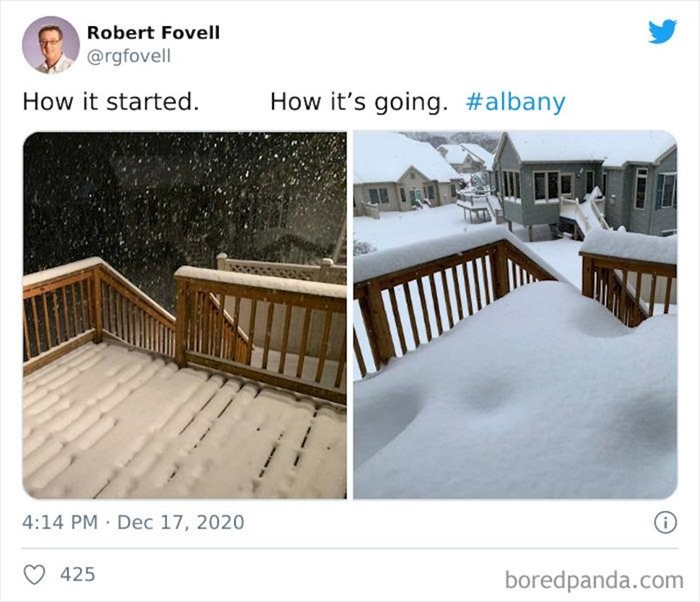Click the boredpanda.com watermark

tap(593, 579)
